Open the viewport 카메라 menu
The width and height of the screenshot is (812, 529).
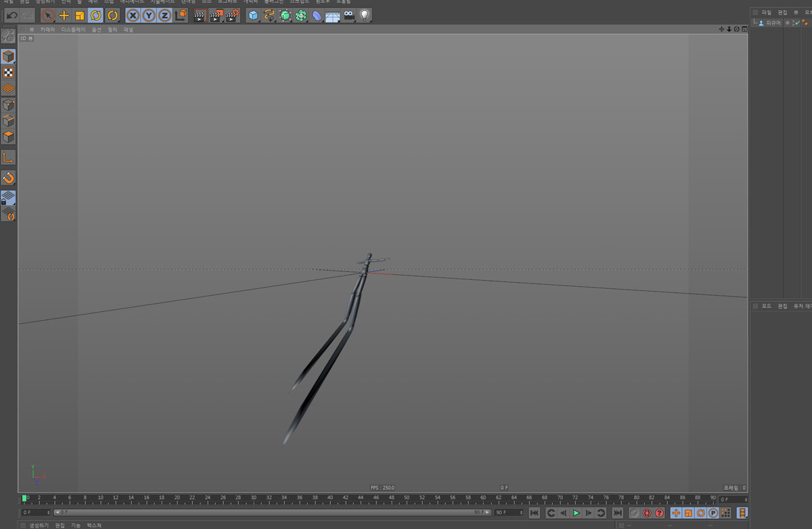(x=47, y=30)
